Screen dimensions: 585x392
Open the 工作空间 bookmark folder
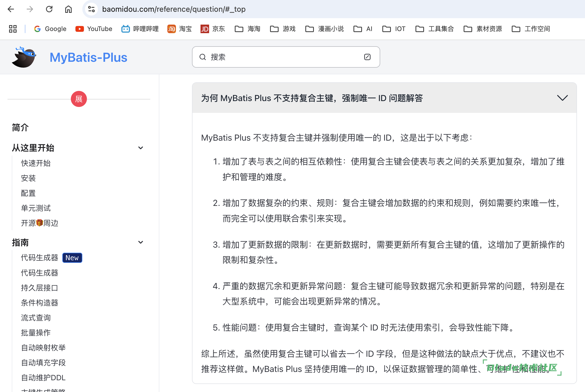click(531, 29)
